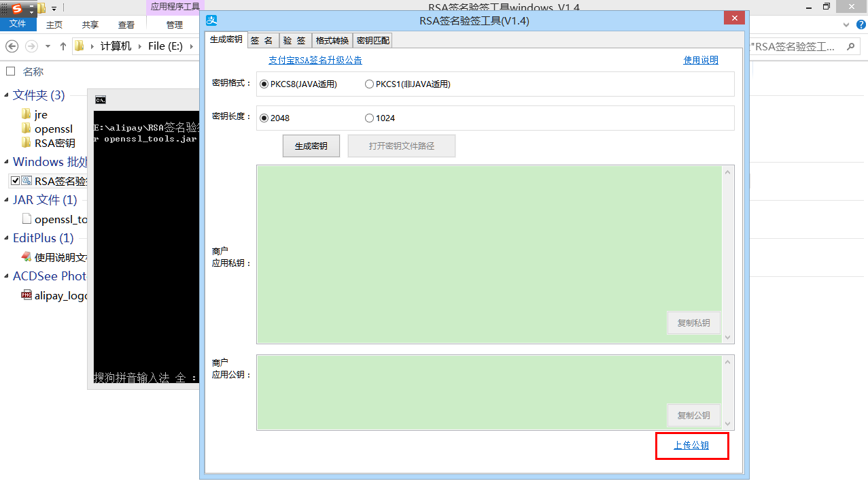Click the Explorer back navigation arrow
This screenshot has width=868, height=481.
(x=12, y=46)
